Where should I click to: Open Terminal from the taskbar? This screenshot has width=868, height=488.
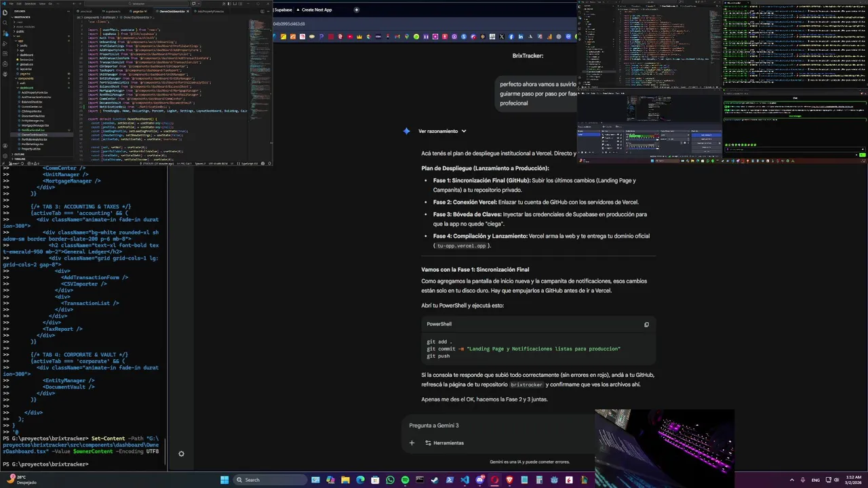(420, 480)
